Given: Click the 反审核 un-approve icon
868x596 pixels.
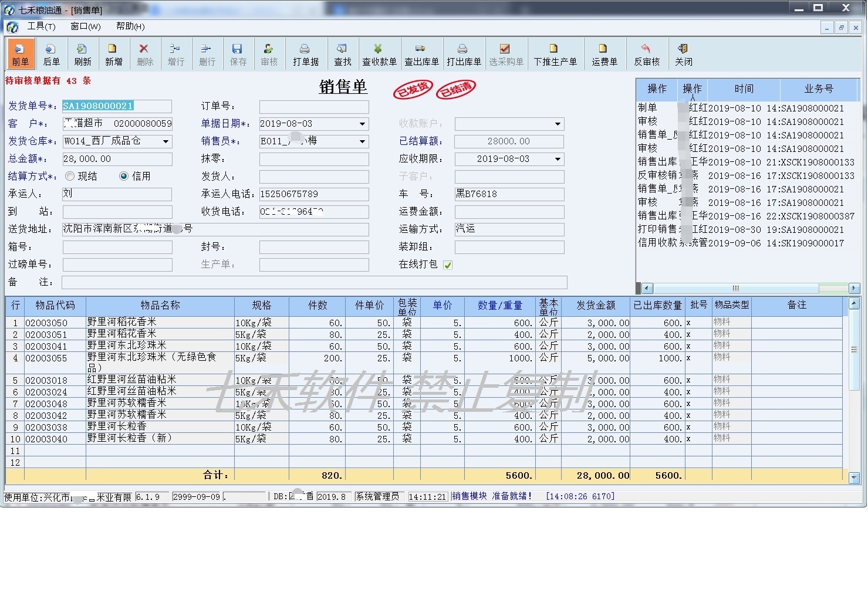Looking at the screenshot, I should coord(646,55).
